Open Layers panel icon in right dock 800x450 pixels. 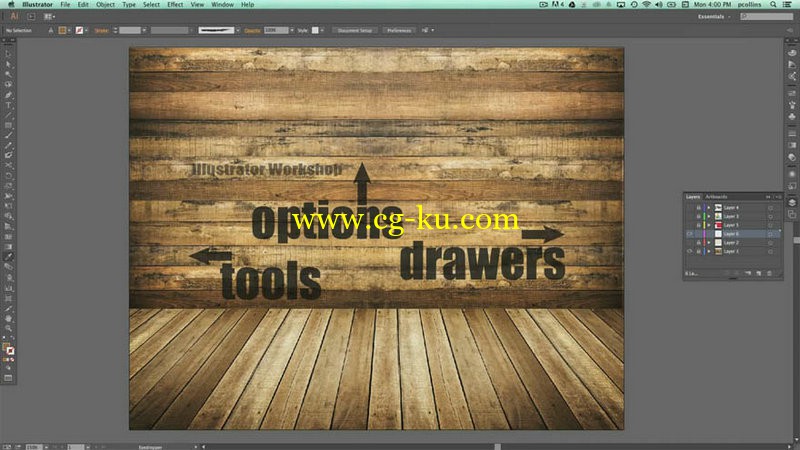[x=792, y=203]
